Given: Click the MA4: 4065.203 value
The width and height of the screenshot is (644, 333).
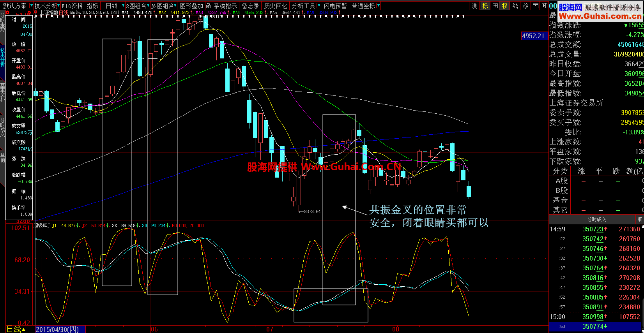Looking at the screenshot, I should click(248, 12).
